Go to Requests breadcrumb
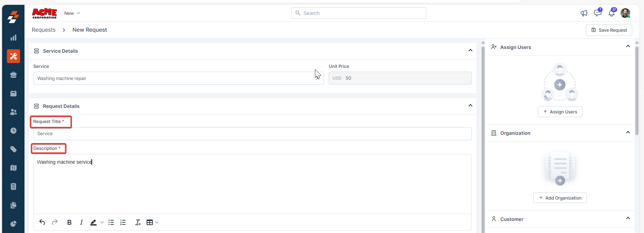The width and height of the screenshot is (644, 233). (43, 30)
